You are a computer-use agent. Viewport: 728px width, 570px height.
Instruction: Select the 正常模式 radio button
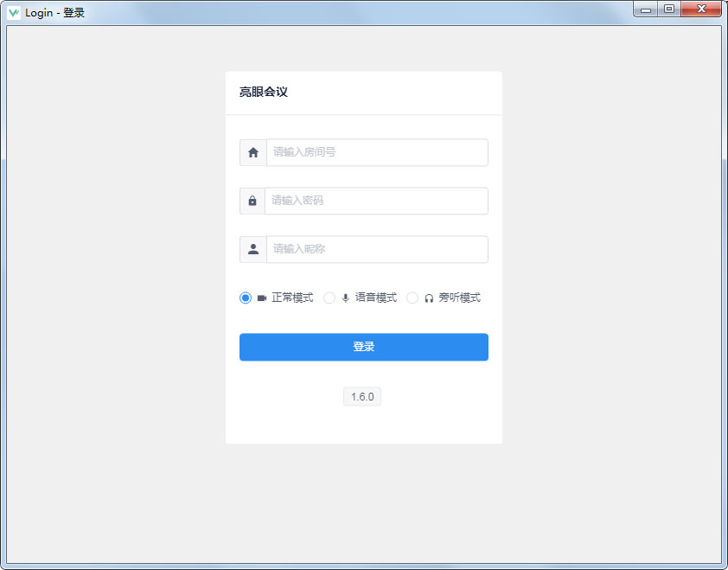click(246, 298)
